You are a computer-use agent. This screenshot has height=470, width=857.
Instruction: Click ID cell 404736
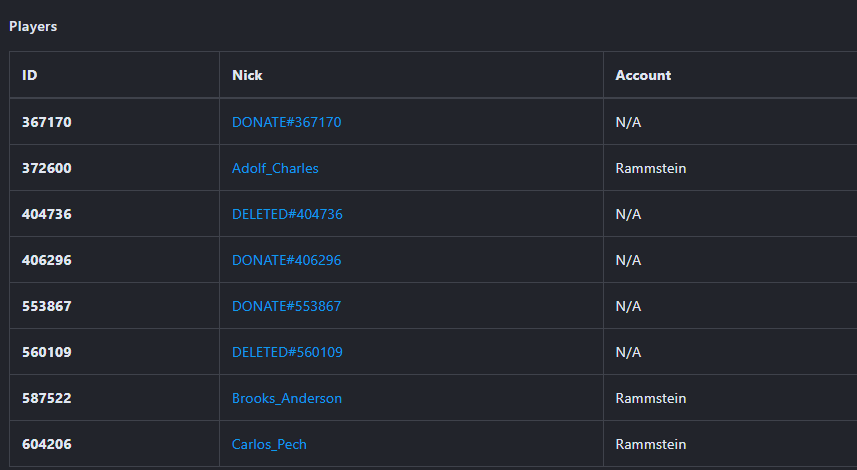point(47,214)
